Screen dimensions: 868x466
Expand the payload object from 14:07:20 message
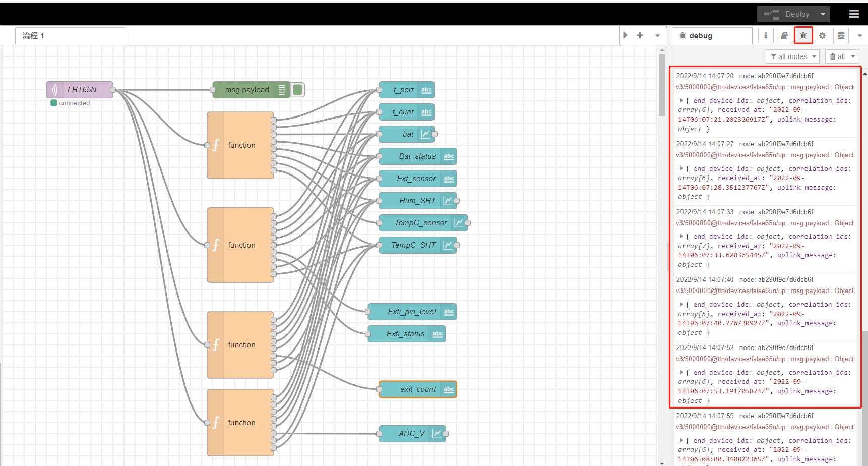[x=681, y=101]
